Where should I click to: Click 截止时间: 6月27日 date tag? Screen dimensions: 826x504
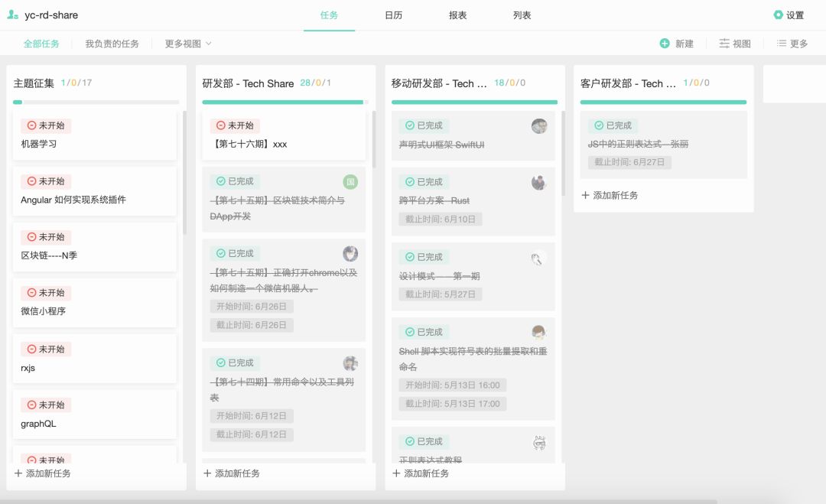[x=629, y=162]
